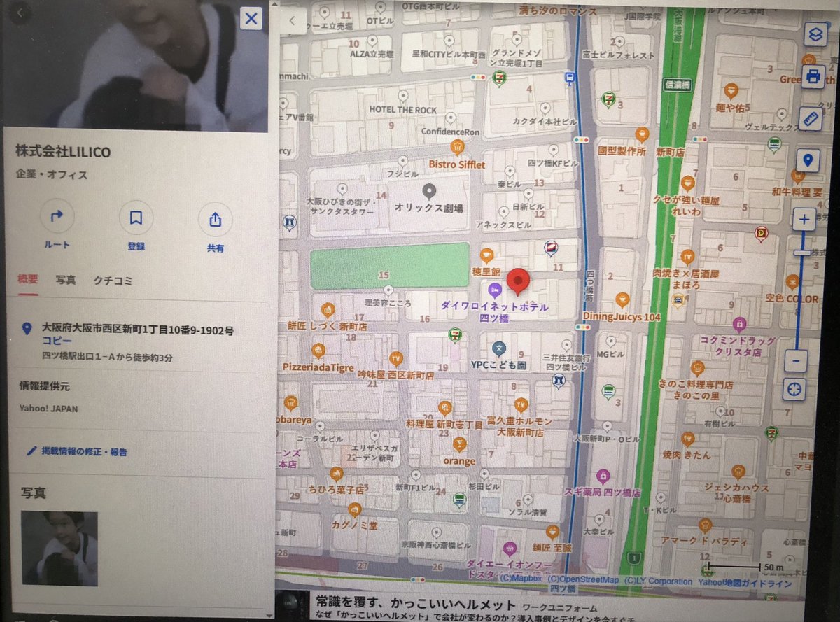Click the 麺匠 至誠 restaurant icon

pyautogui.click(x=553, y=532)
